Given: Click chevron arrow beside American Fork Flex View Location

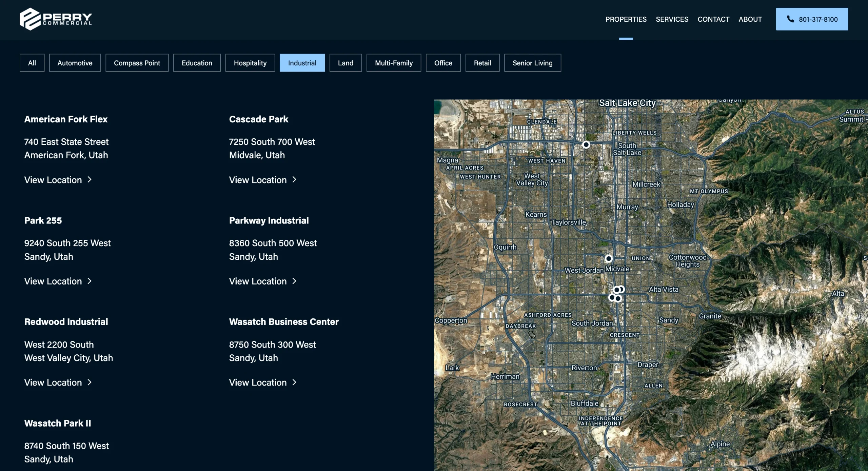Looking at the screenshot, I should pyautogui.click(x=90, y=180).
